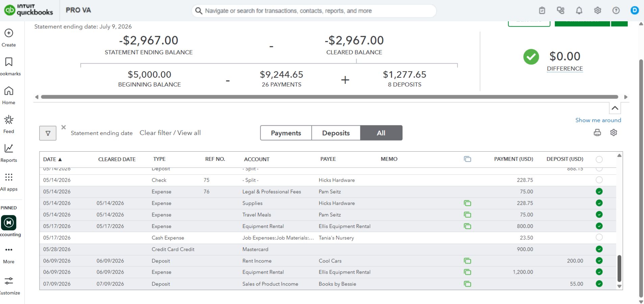Select all transactions header circle

tap(599, 159)
